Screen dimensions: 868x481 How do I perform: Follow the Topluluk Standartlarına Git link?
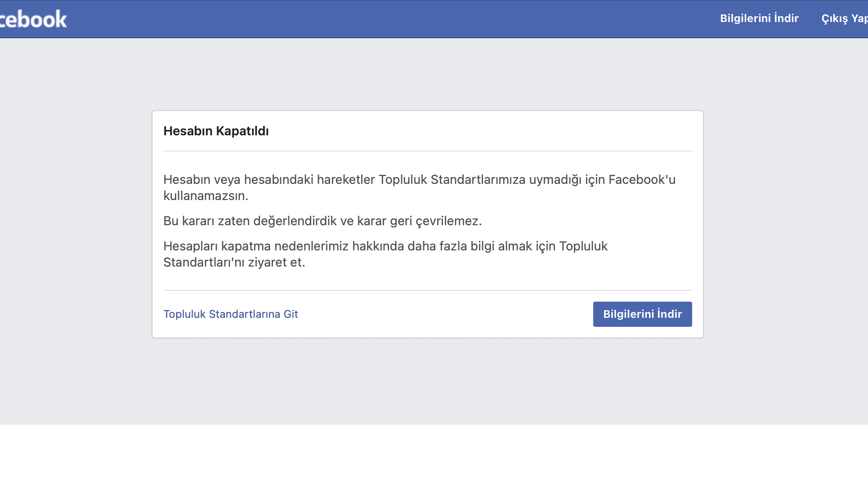tap(230, 314)
